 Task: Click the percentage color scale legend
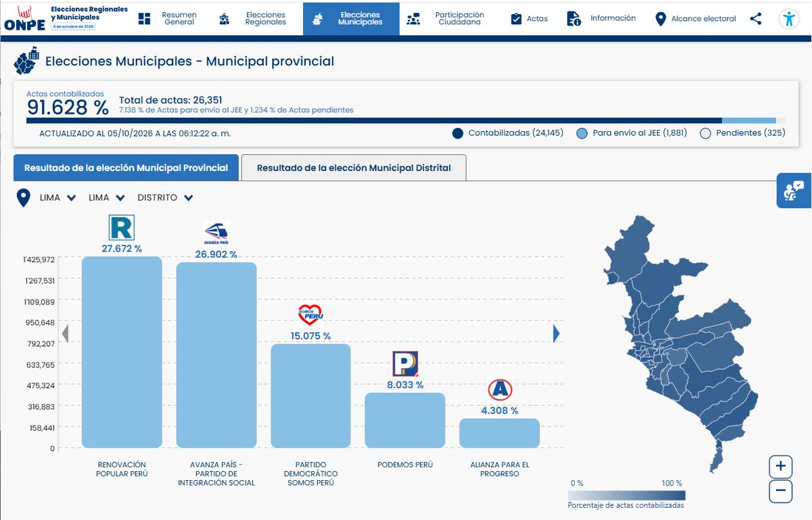tap(627, 494)
